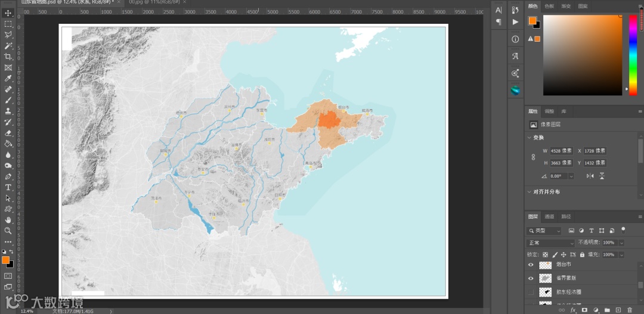Select the Horizontal Type tool
644x314 pixels.
tap(8, 187)
